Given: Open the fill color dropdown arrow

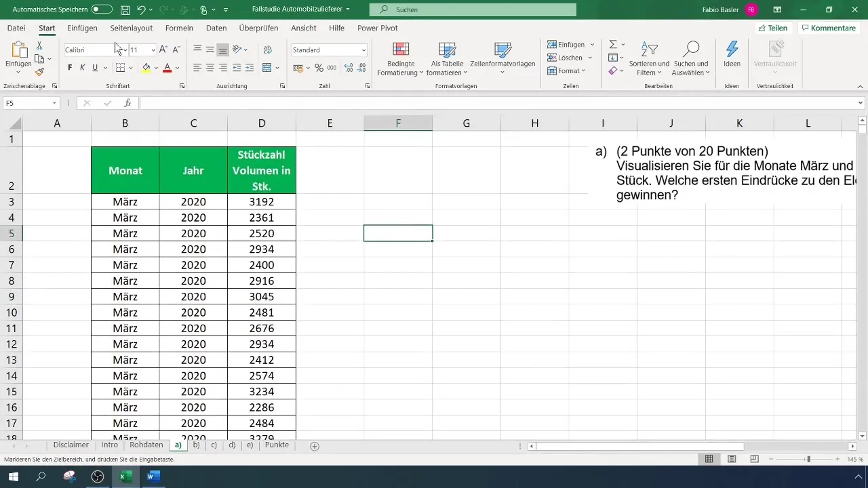Looking at the screenshot, I should coord(156,68).
